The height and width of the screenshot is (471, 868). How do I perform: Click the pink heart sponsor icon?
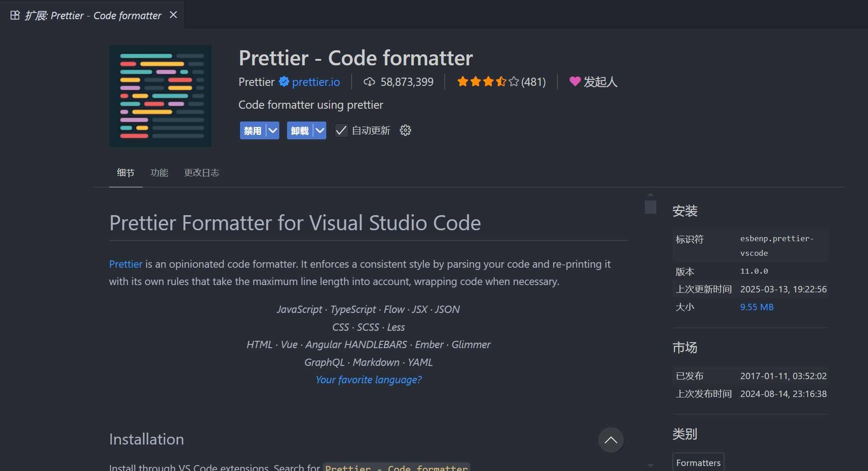[575, 82]
